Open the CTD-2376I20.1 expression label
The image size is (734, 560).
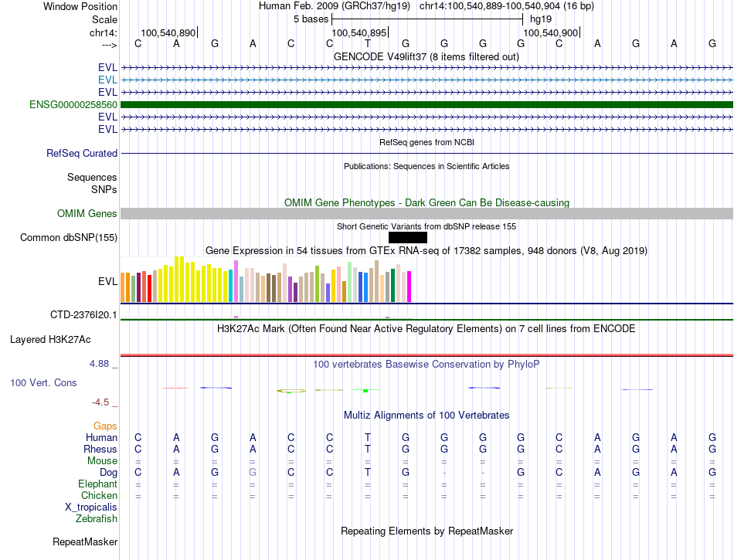coord(83,315)
